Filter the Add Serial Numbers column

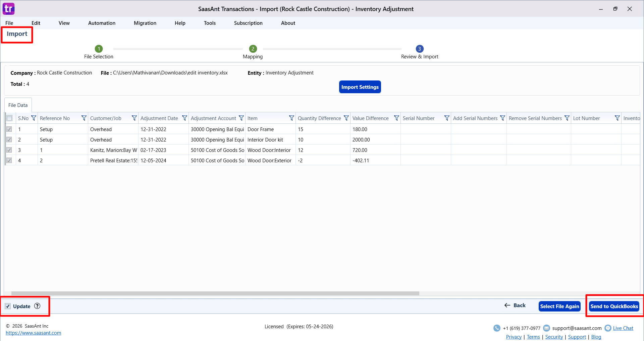502,118
